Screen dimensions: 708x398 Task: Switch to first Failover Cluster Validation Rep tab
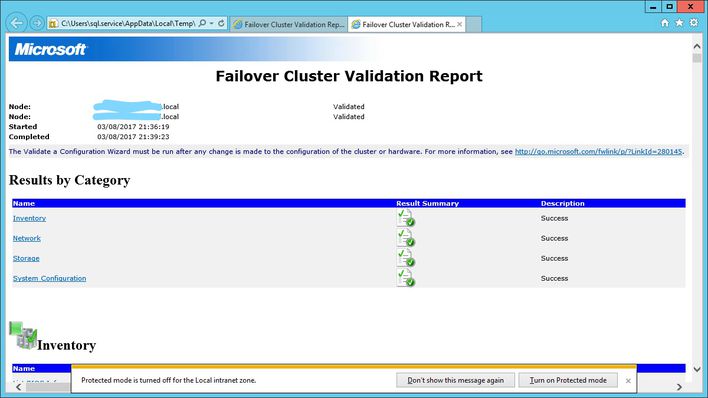click(289, 24)
